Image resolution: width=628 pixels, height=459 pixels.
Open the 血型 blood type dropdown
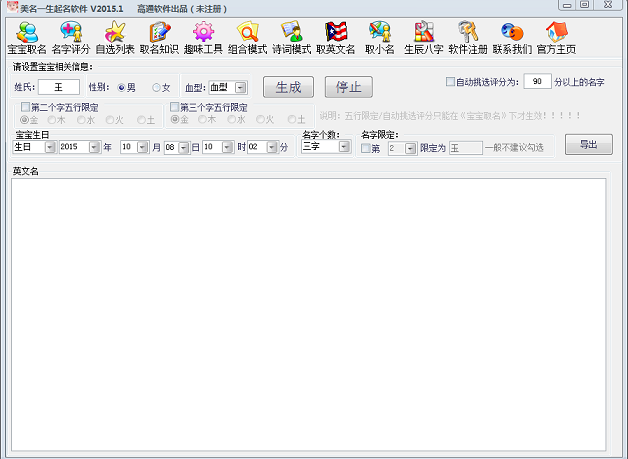coord(240,87)
